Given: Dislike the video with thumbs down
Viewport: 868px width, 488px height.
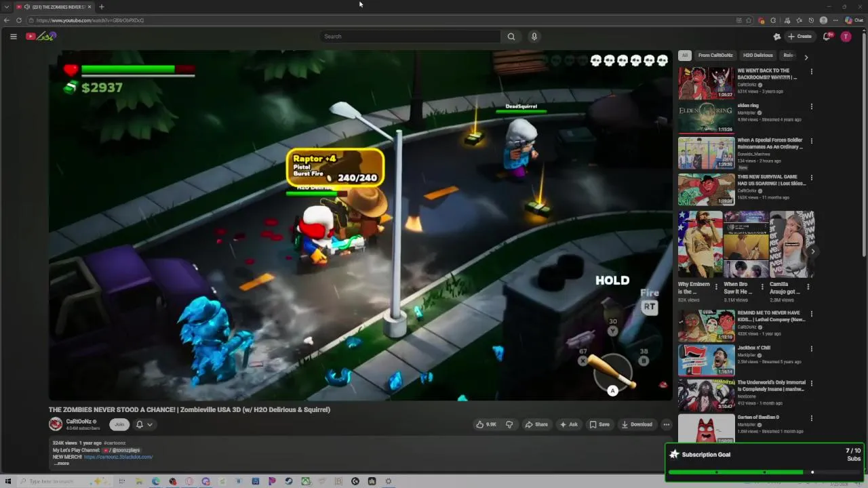Looking at the screenshot, I should pos(509,424).
